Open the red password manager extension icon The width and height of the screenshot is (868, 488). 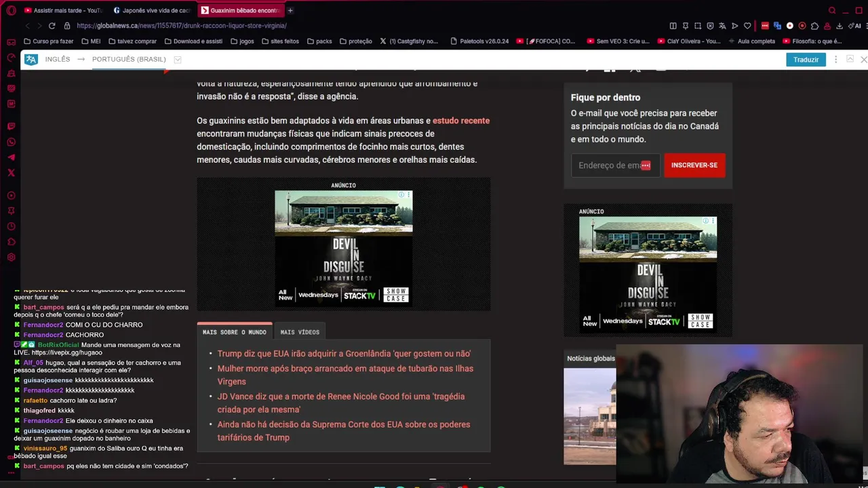pos(765,26)
